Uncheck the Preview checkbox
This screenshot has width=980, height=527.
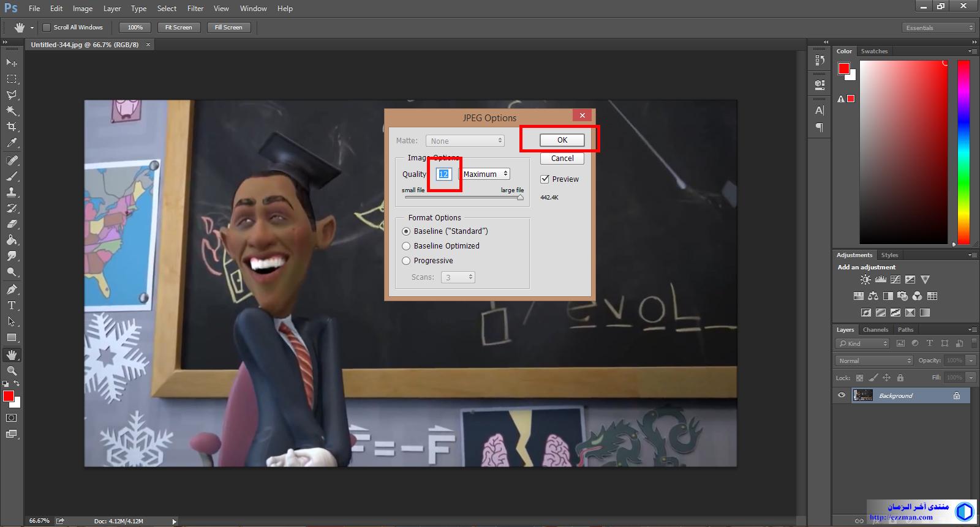(545, 179)
